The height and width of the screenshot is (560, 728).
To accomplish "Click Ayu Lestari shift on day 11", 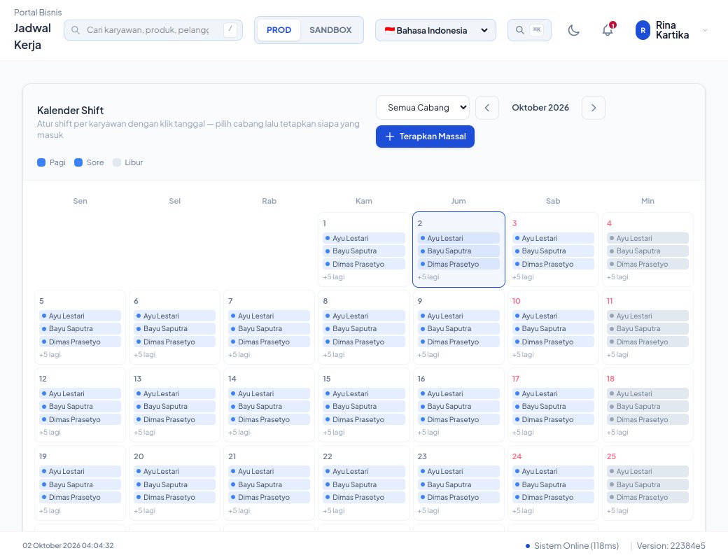I will tap(647, 316).
